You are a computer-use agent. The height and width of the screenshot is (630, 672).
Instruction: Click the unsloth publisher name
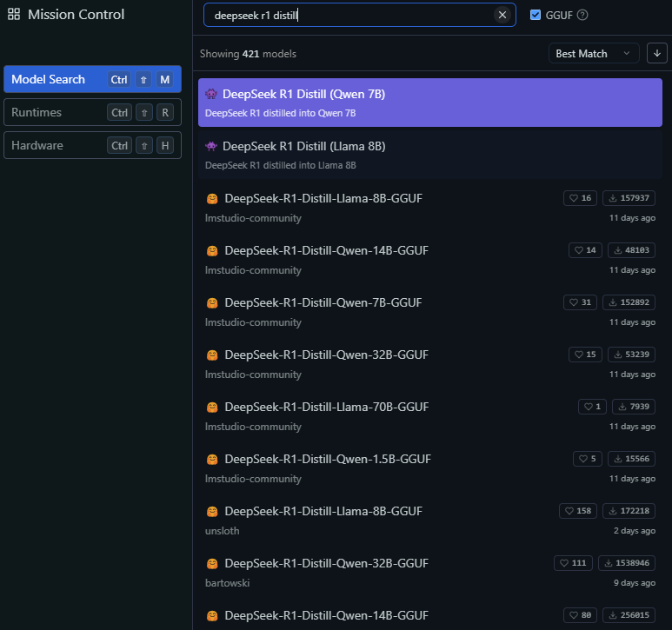tap(222, 531)
